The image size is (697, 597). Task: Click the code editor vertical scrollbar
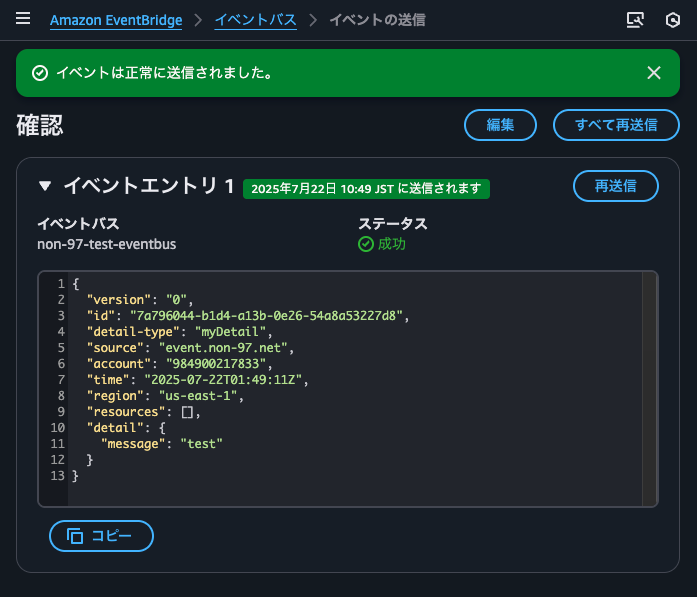click(649, 389)
